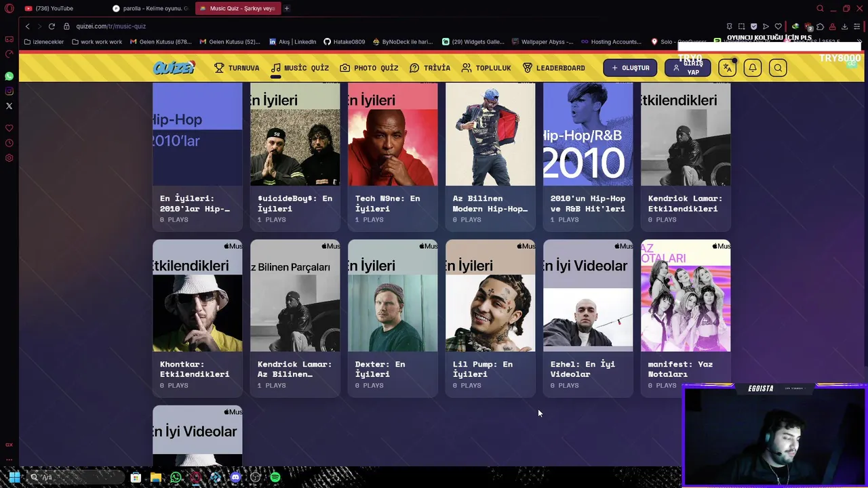The image size is (868, 488).
Task: Open the Tech N9ne: En İyileri quiz thumbnail
Action: tap(393, 134)
